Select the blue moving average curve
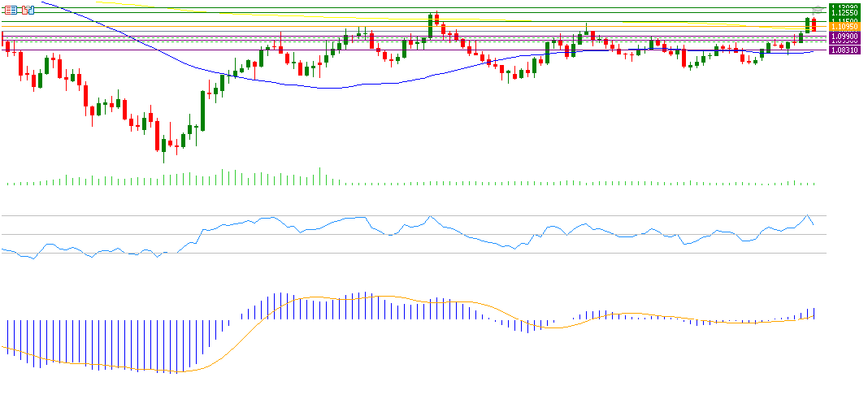 pos(325,88)
